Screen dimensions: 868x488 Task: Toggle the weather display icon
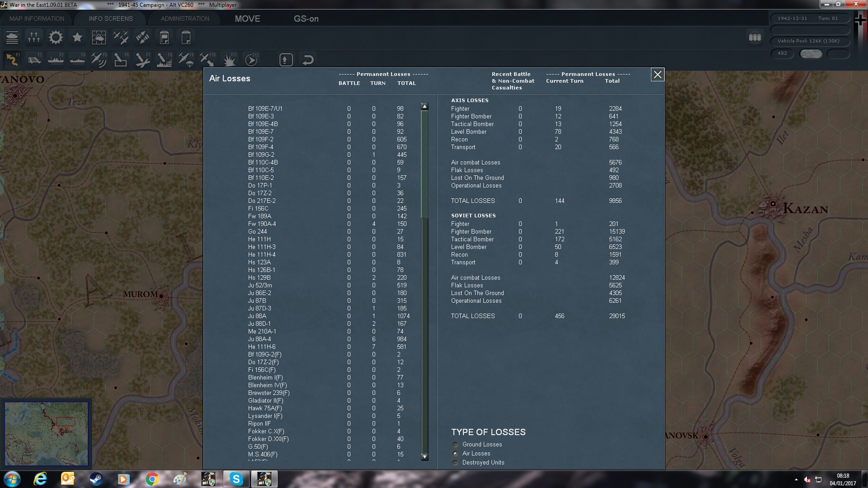pos(99,37)
